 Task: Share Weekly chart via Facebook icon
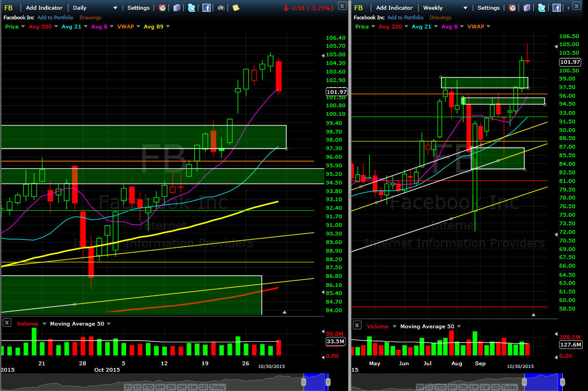556,8
